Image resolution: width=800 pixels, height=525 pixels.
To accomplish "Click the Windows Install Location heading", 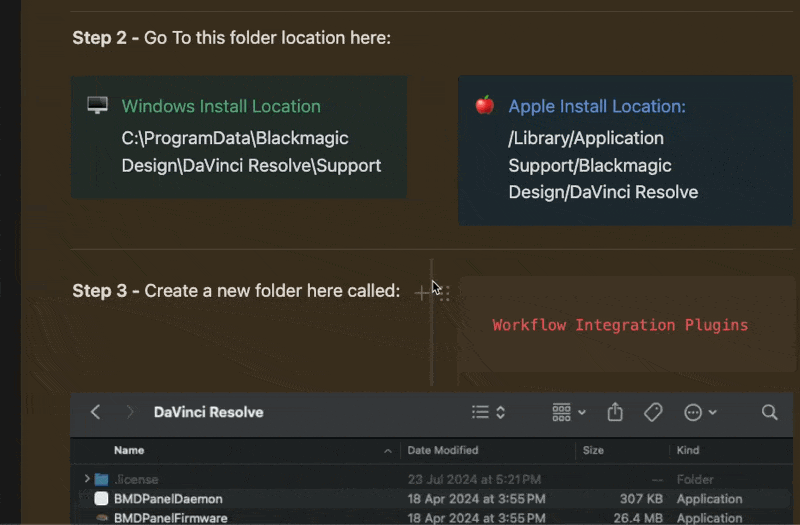I will [221, 106].
